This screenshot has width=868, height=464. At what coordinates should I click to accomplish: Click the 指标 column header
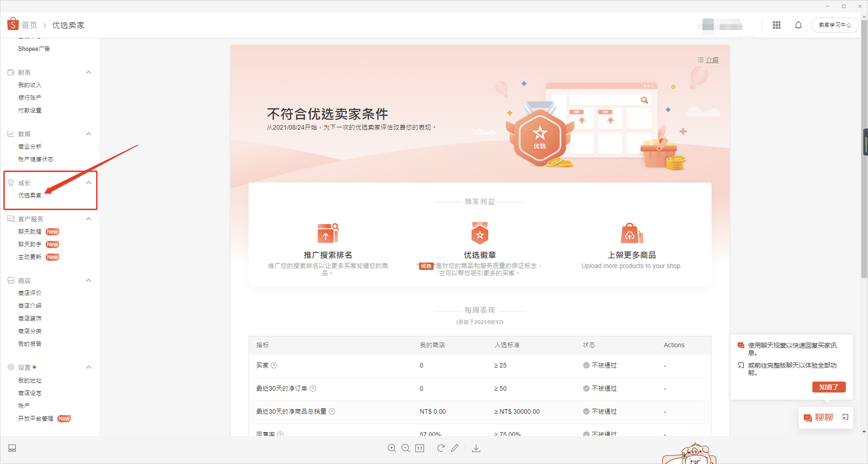(x=263, y=345)
